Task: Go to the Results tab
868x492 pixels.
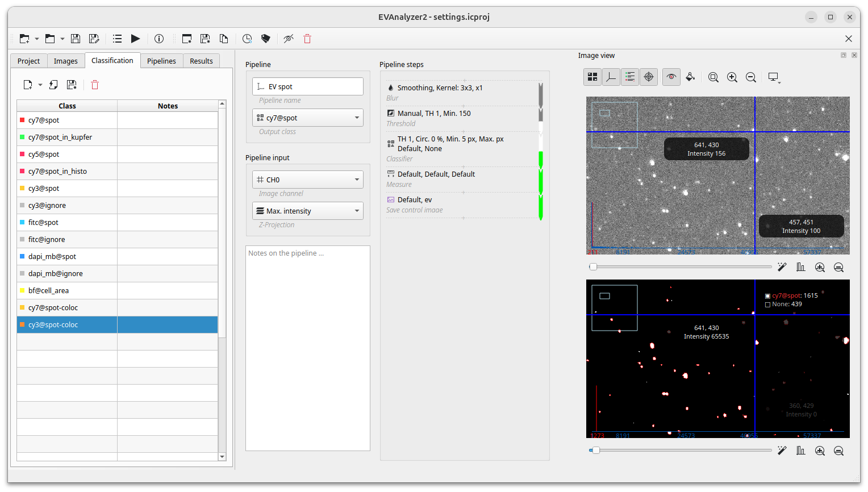Action: [x=201, y=61]
